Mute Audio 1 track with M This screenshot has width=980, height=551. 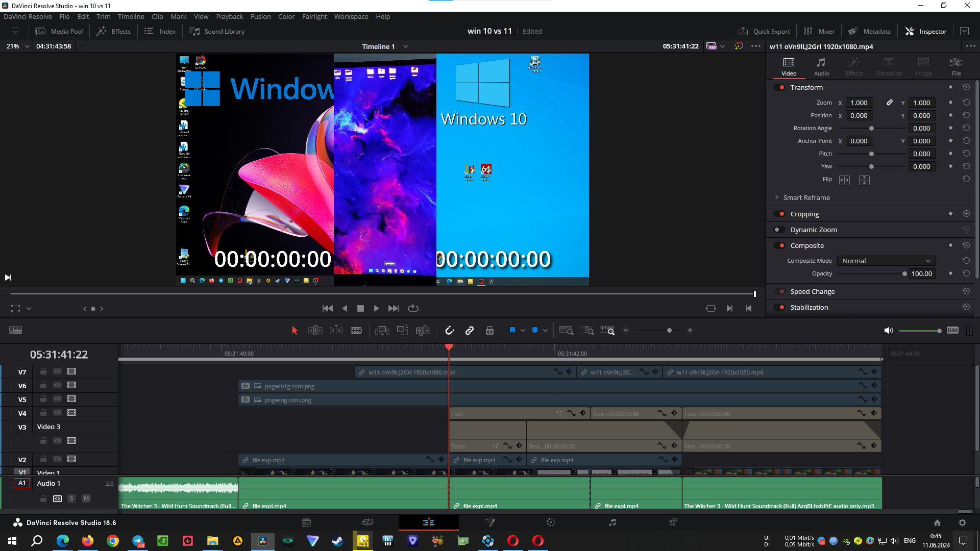86,498
